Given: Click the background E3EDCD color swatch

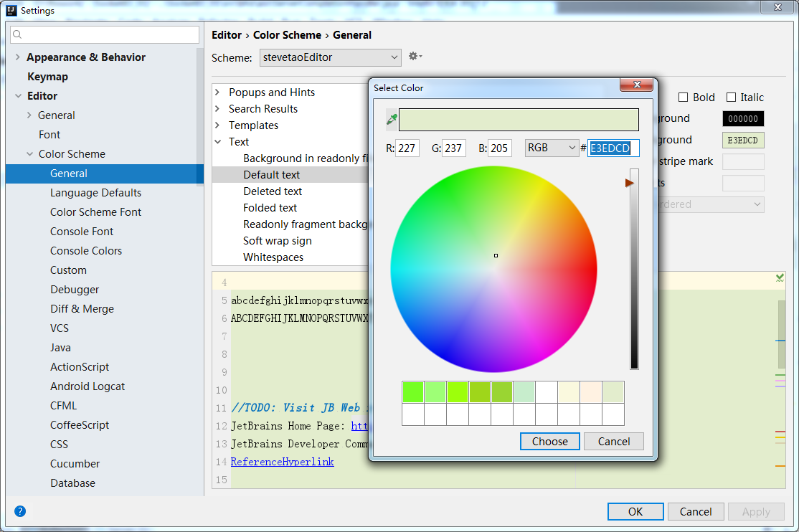Looking at the screenshot, I should tap(743, 140).
